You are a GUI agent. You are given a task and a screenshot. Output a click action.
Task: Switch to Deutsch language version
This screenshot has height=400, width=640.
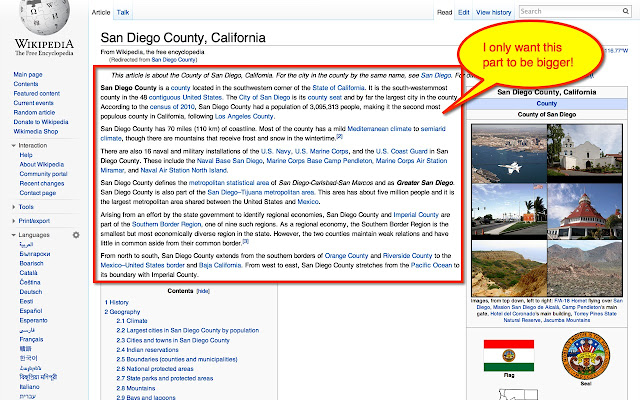point(31,292)
